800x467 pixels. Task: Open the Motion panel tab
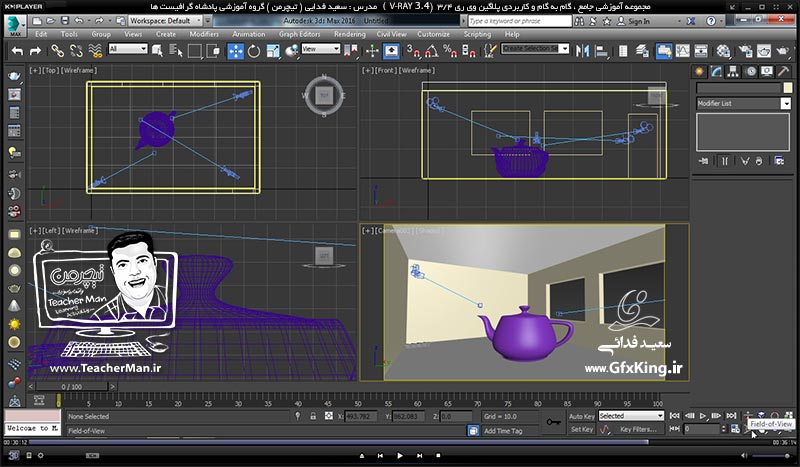tap(751, 71)
